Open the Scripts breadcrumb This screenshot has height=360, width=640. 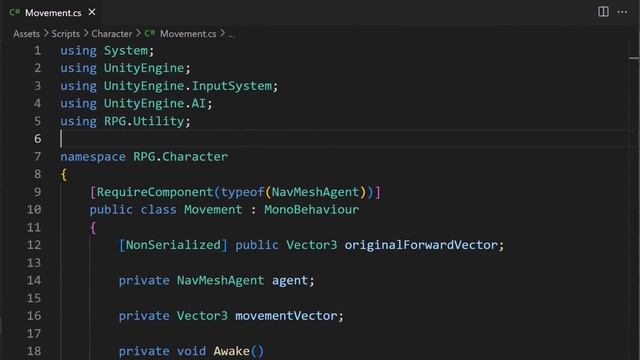point(66,34)
